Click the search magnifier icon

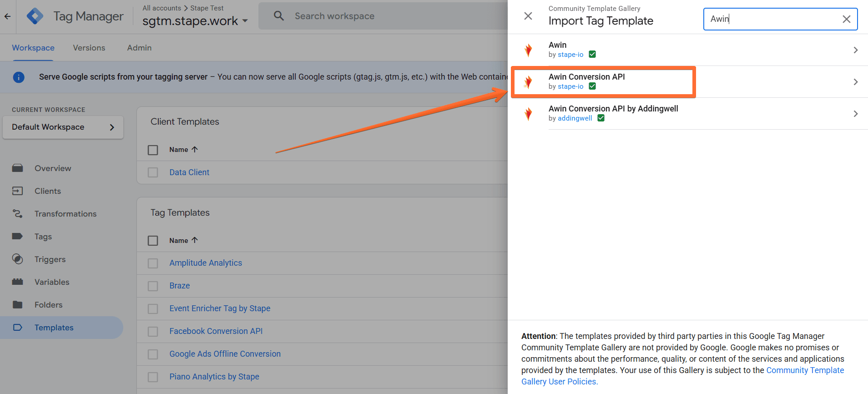[x=278, y=16]
